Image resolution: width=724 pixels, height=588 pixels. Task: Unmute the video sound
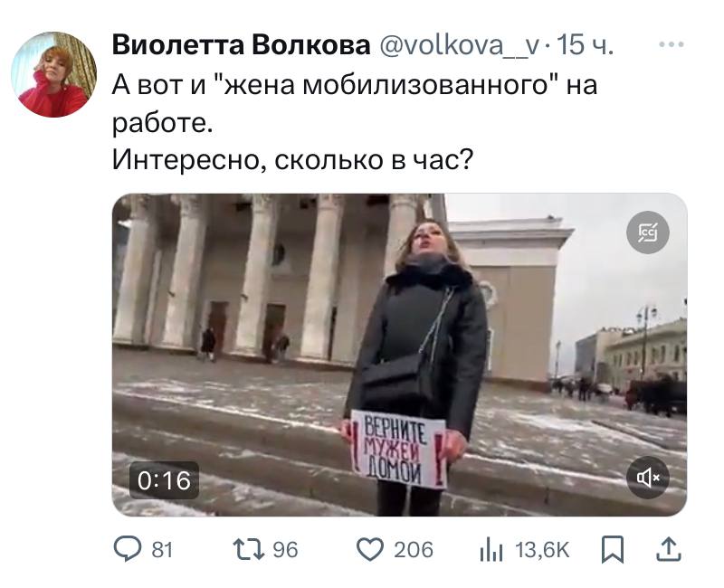click(x=648, y=478)
